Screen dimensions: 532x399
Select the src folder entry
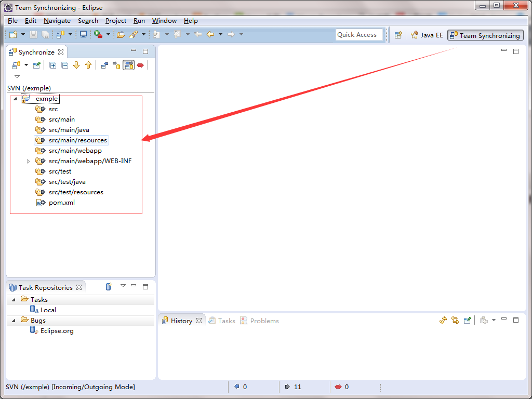(54, 109)
